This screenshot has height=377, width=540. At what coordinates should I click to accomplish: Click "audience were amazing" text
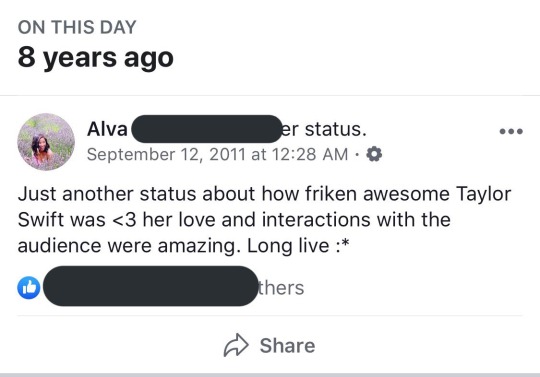coord(127,247)
